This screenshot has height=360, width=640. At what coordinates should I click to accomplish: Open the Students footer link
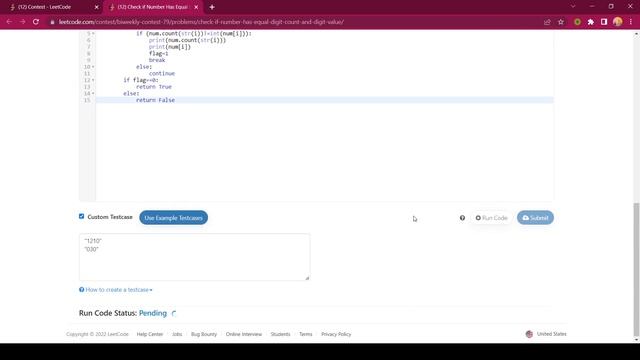click(x=280, y=334)
